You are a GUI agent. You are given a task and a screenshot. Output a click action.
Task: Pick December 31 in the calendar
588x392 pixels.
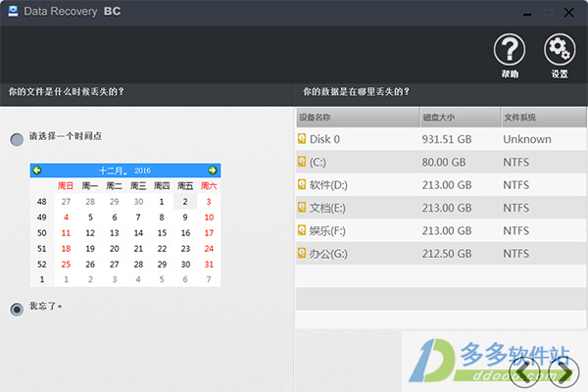tap(209, 264)
